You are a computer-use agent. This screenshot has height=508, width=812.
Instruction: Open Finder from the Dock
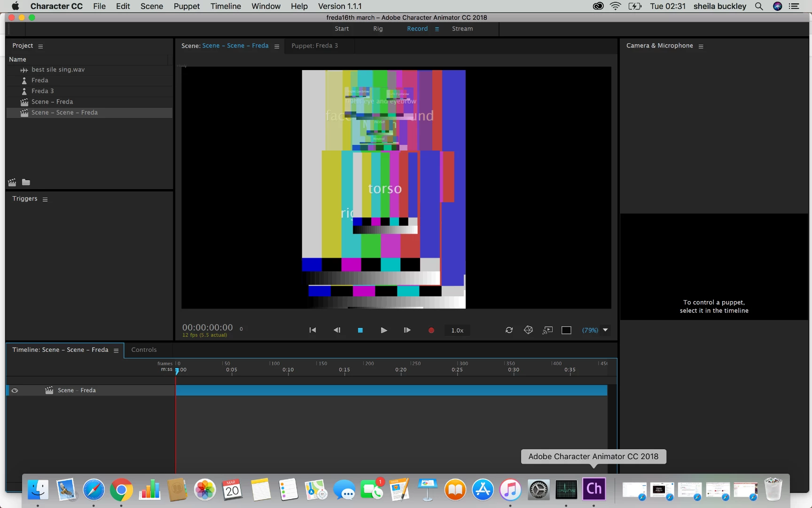tap(38, 490)
